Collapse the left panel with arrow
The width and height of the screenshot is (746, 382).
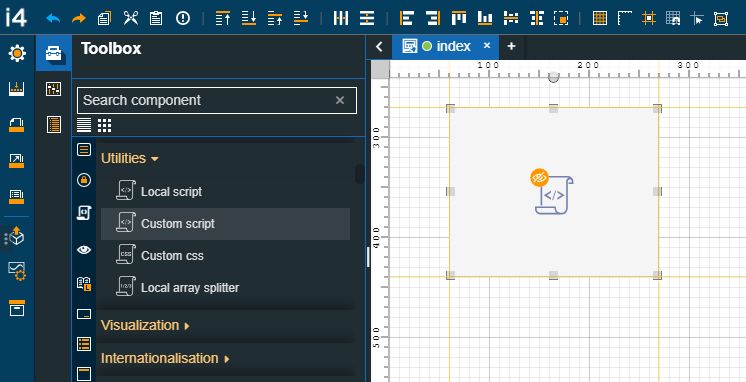(379, 47)
